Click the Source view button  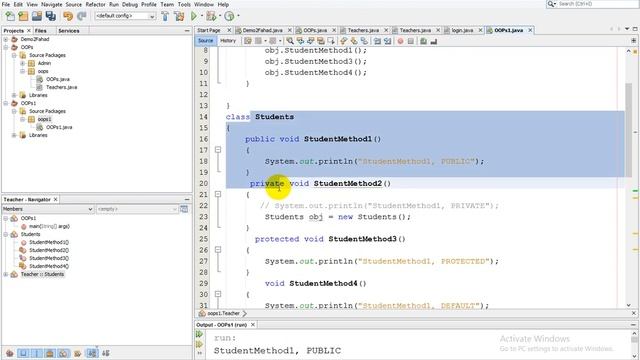[x=205, y=41]
